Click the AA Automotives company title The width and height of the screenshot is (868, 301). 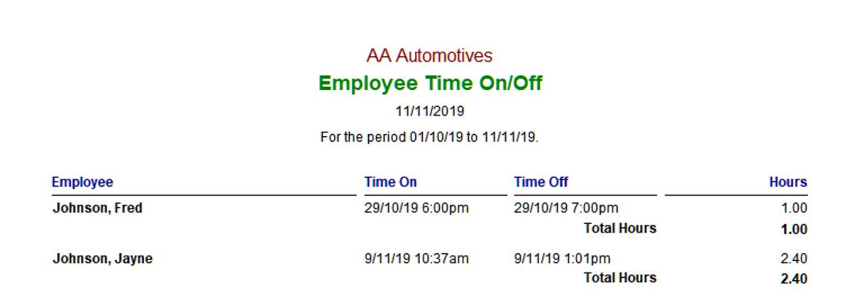point(429,55)
